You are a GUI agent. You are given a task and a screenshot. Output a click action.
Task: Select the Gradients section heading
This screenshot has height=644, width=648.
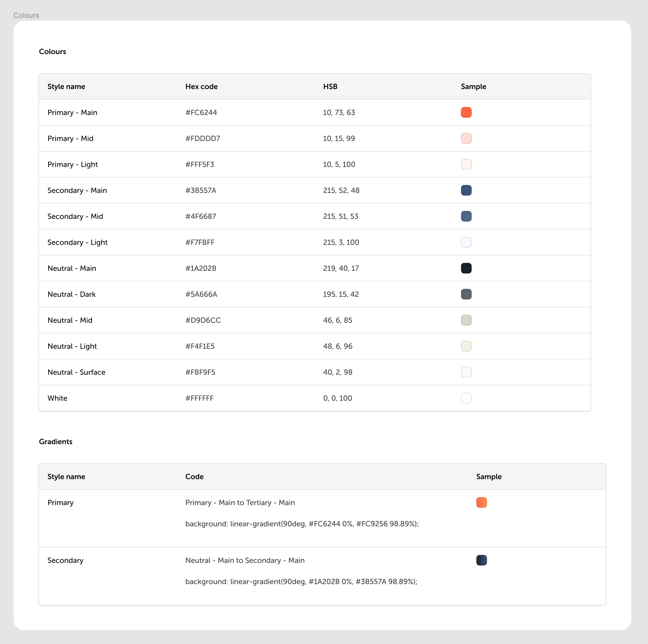pos(55,441)
